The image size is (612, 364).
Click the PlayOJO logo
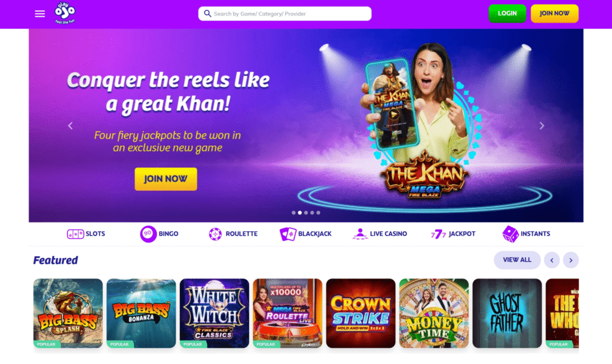[x=65, y=13]
